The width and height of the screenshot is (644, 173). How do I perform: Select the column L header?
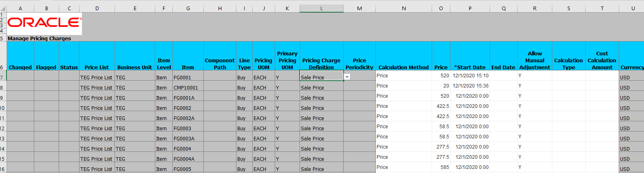coord(321,9)
